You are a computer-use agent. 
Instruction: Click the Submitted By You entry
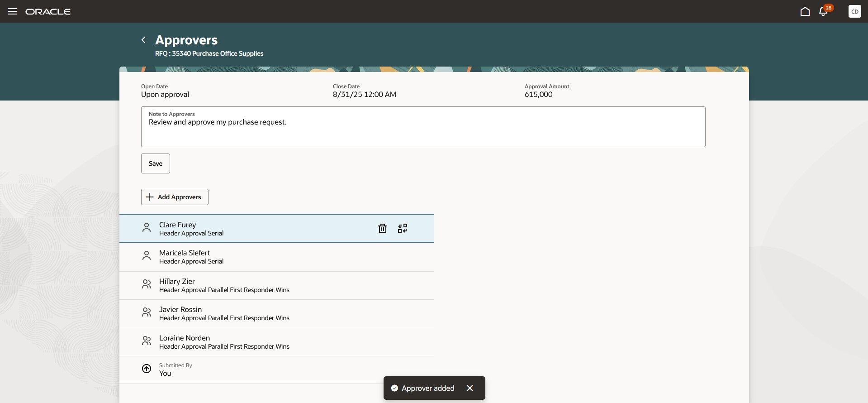coord(277,370)
